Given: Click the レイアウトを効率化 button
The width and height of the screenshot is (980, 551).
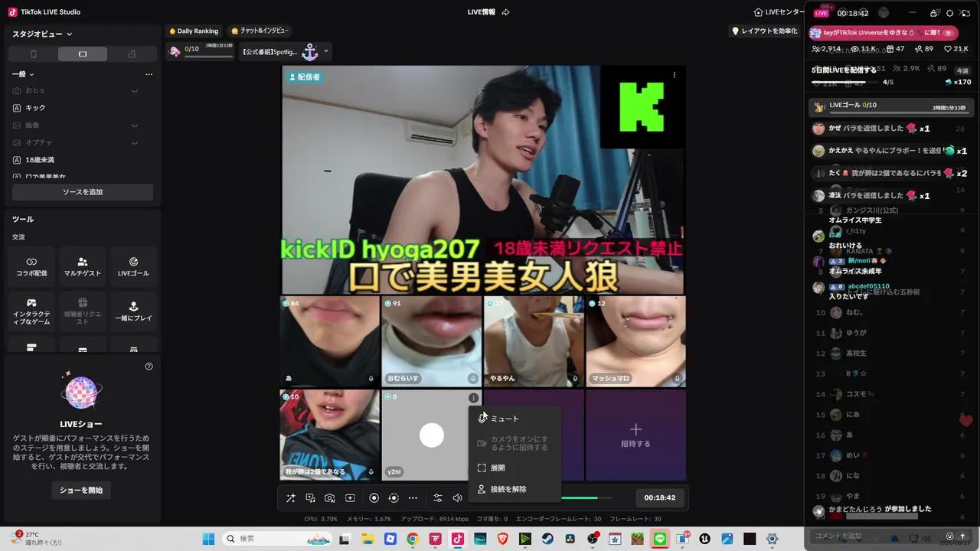Looking at the screenshot, I should click(765, 31).
